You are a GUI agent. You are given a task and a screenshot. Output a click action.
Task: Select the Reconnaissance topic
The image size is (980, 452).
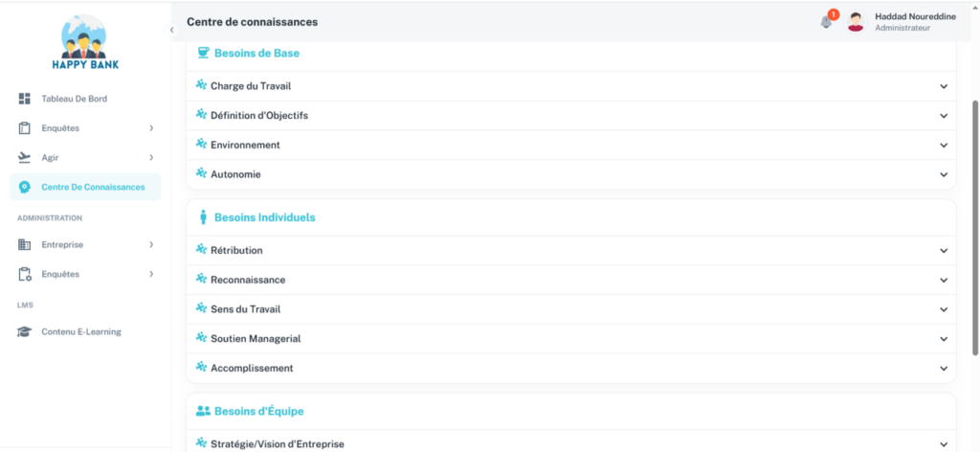point(248,280)
